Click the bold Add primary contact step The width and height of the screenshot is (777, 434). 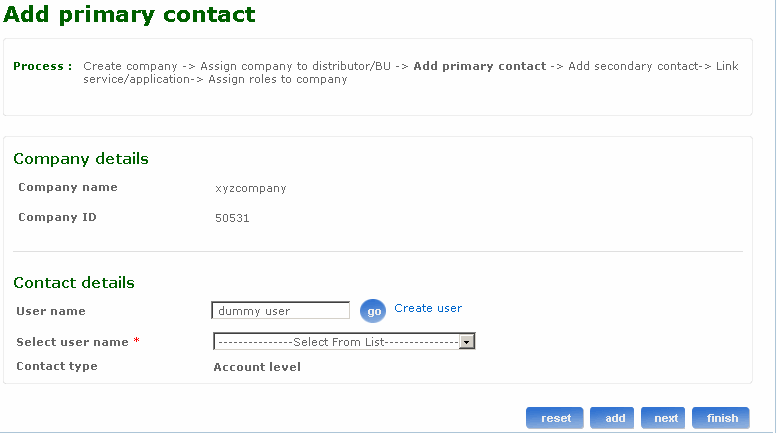click(479, 66)
